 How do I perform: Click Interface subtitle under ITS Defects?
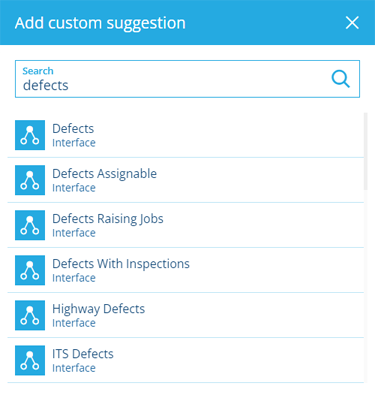(74, 368)
